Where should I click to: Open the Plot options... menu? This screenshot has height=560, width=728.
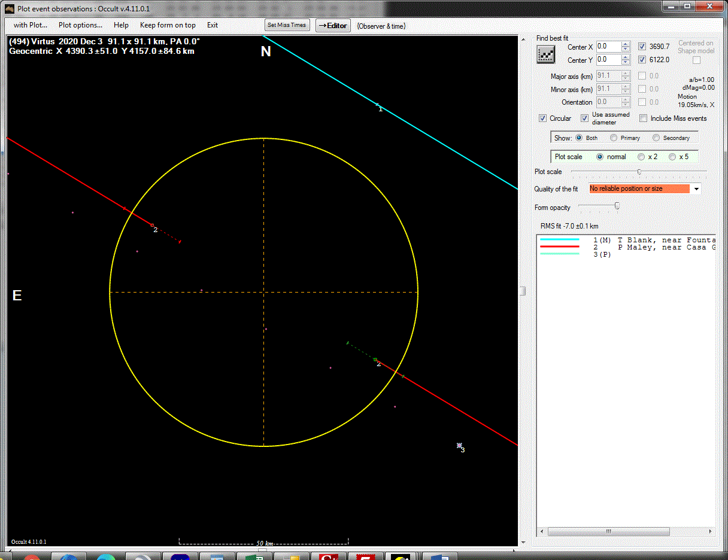click(x=80, y=25)
